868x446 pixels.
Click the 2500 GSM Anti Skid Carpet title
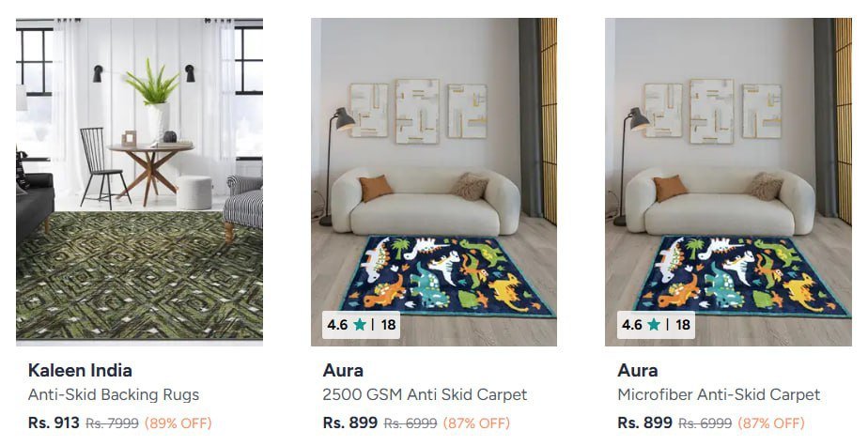426,394
